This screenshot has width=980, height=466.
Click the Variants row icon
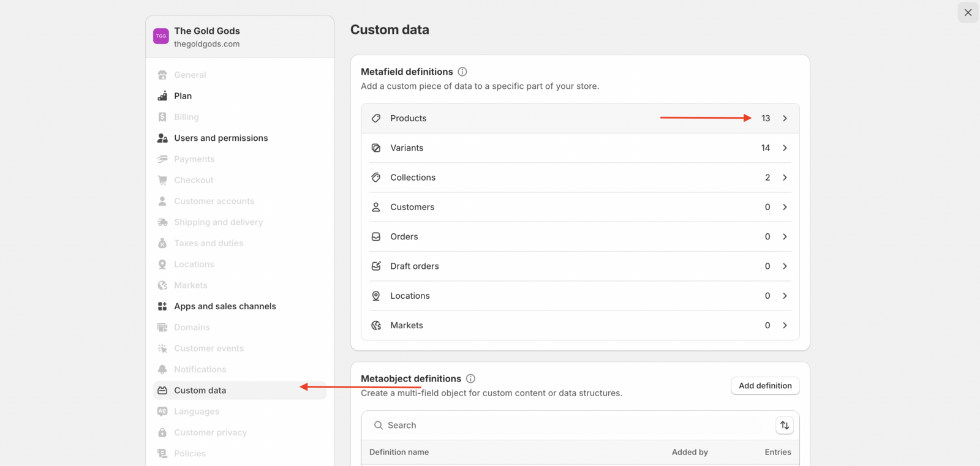click(x=376, y=148)
